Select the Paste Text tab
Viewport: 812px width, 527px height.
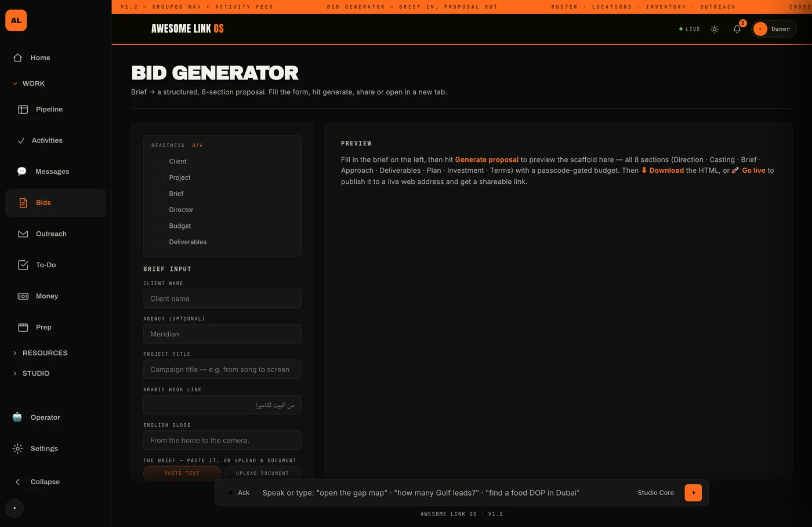[x=182, y=473]
